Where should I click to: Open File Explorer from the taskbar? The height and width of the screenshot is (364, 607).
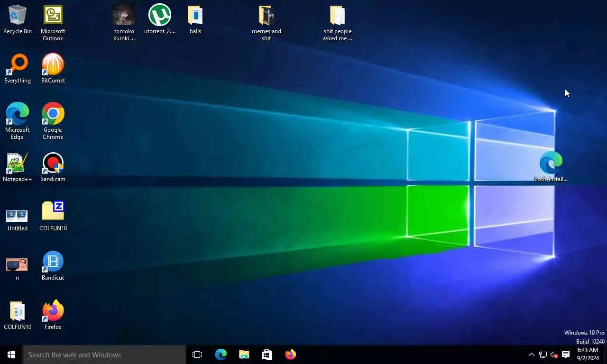244,355
